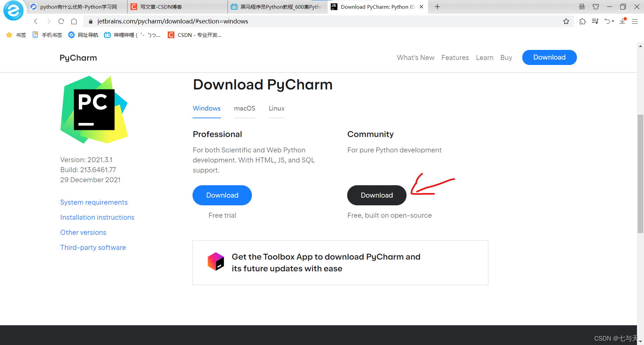Open the What's New page
The image size is (644, 345).
[x=416, y=58]
